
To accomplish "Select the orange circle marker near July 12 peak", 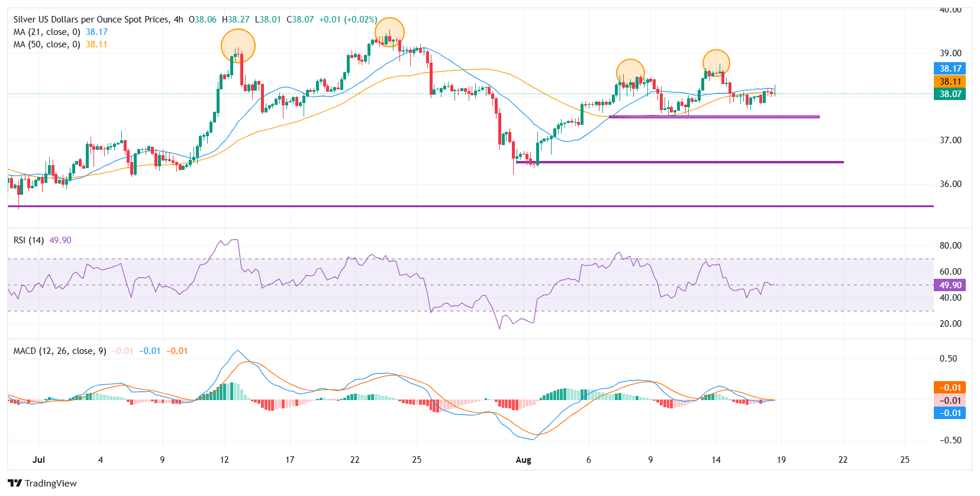I will [x=238, y=46].
